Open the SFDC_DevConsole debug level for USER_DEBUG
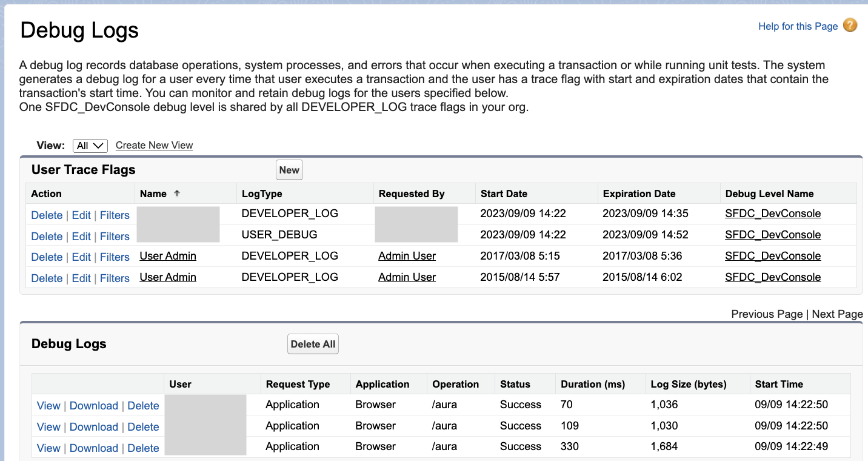The image size is (868, 461). click(x=772, y=234)
